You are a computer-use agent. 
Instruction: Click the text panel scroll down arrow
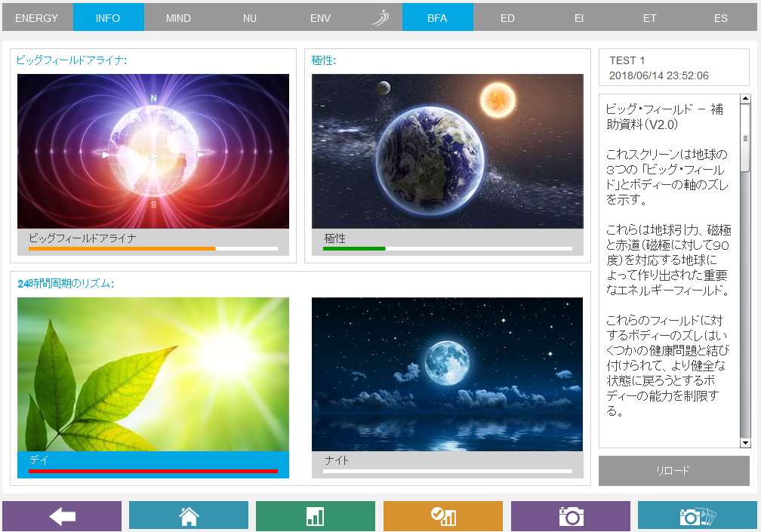point(745,443)
